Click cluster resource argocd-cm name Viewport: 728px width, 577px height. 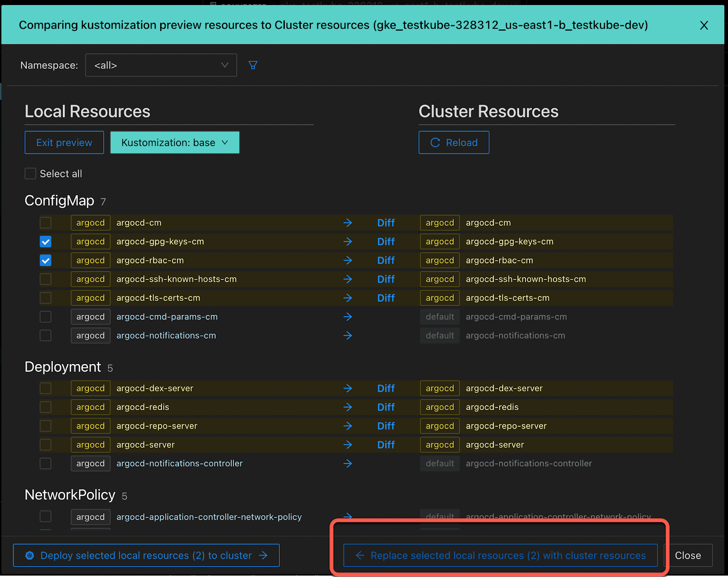tap(488, 223)
